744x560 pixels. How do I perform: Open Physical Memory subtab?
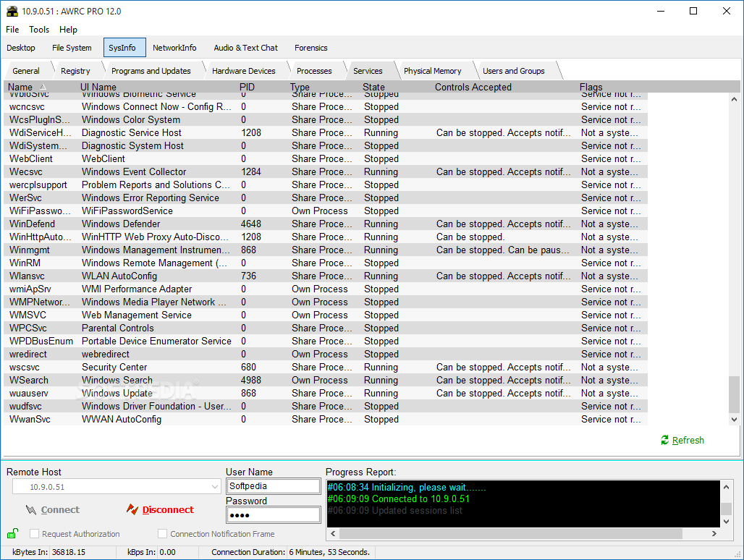point(432,71)
